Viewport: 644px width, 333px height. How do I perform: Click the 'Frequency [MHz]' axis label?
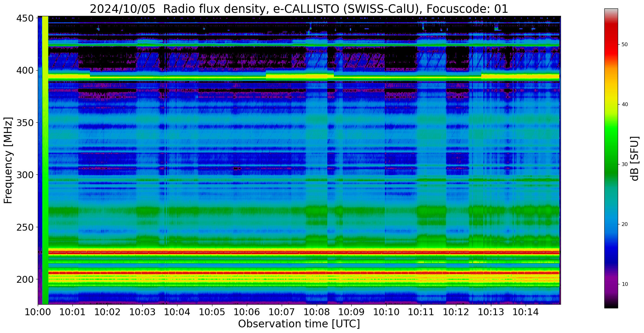(8, 160)
